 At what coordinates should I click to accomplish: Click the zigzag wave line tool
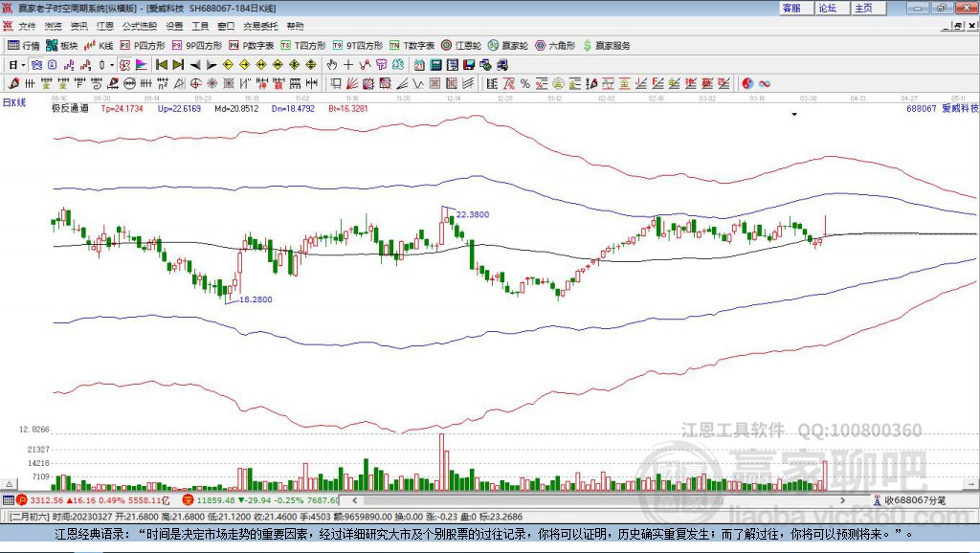coord(417,84)
